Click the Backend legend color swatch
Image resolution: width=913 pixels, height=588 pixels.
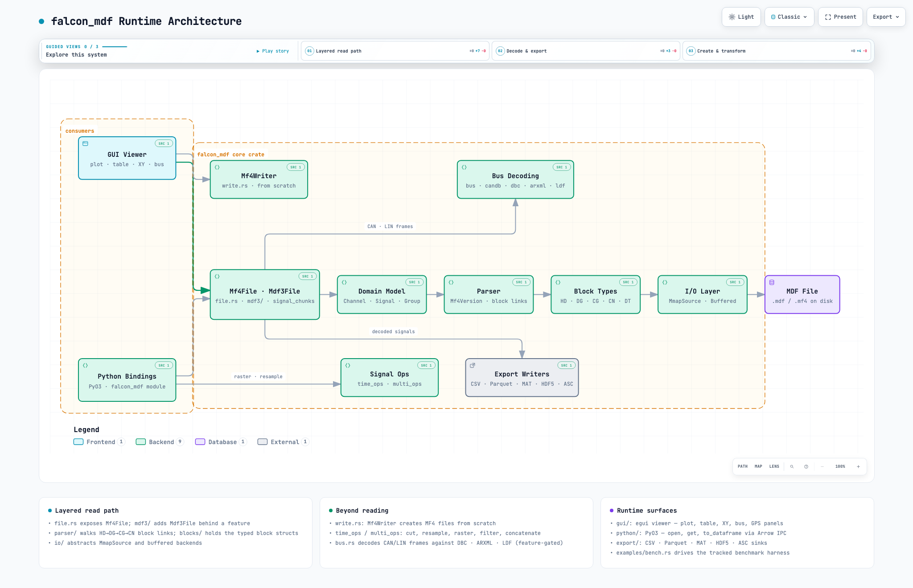point(141,442)
